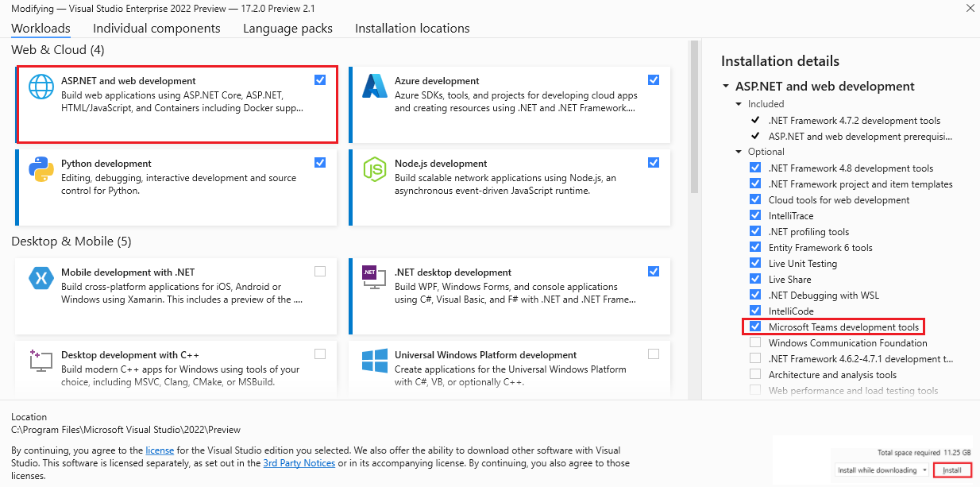Switch to the Individual components tab
This screenshot has height=487, width=980.
(156, 29)
